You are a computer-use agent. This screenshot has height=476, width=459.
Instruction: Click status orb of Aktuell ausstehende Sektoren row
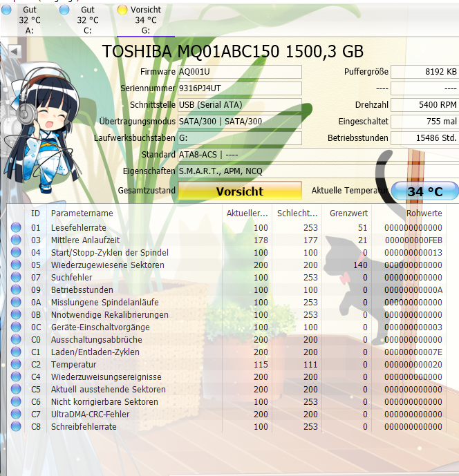pos(16,389)
